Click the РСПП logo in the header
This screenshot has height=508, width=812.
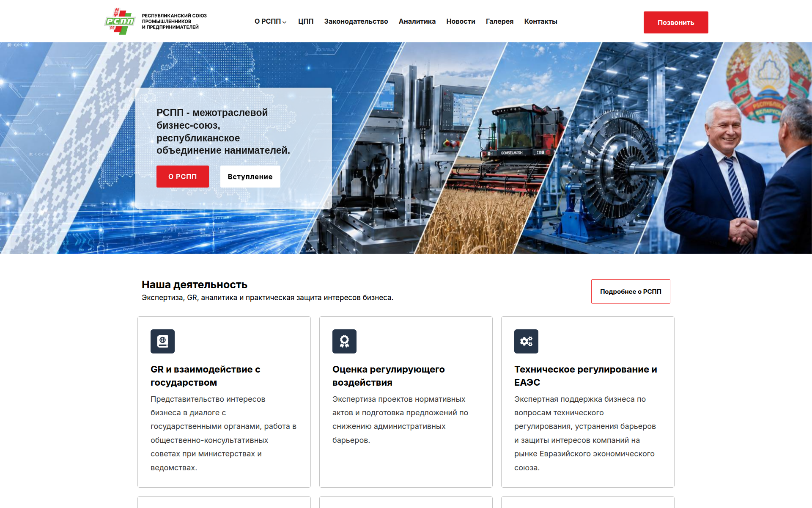tap(120, 21)
